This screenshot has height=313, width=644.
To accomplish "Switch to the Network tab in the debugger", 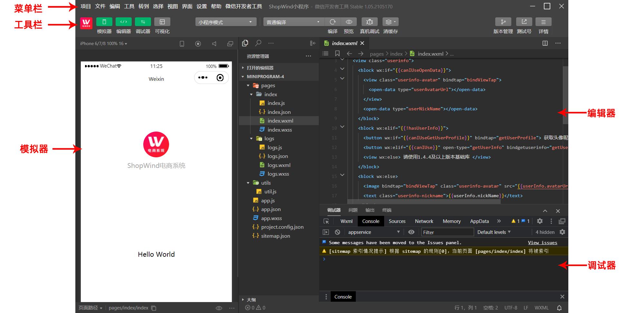I will pos(424,221).
